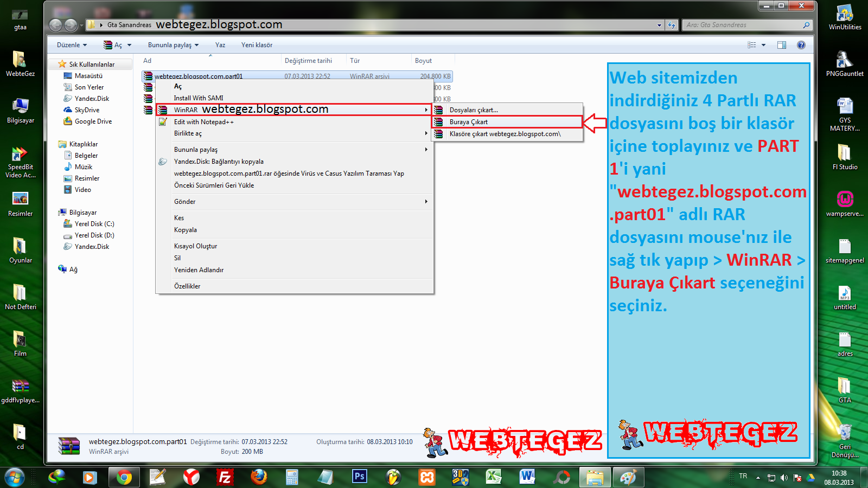Click the Yaz toolbar button
The image size is (868, 488).
220,45
